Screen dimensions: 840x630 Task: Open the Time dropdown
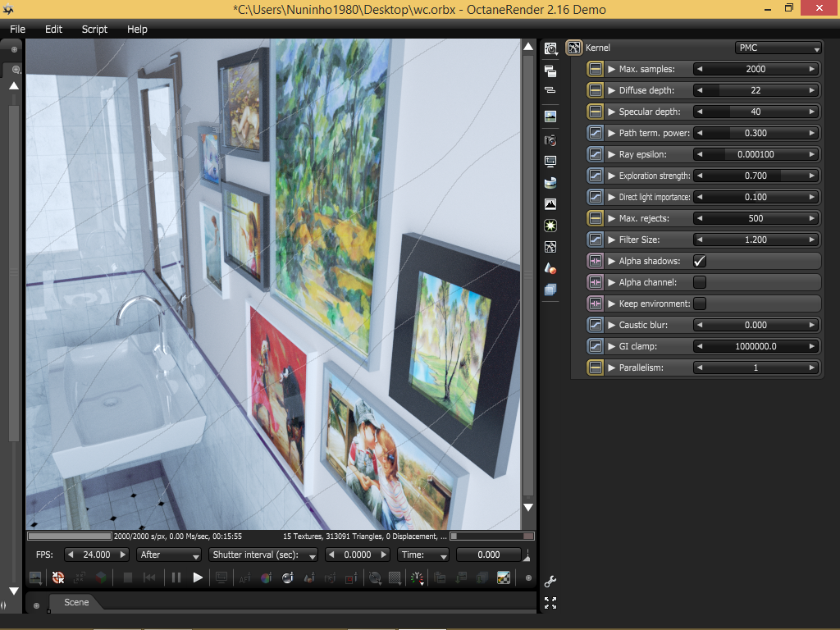[423, 555]
